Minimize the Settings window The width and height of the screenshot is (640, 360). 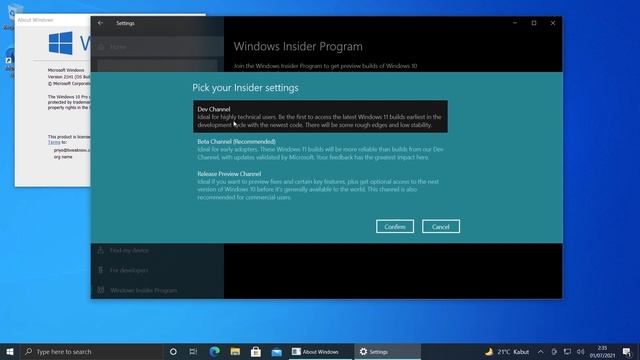click(x=515, y=23)
